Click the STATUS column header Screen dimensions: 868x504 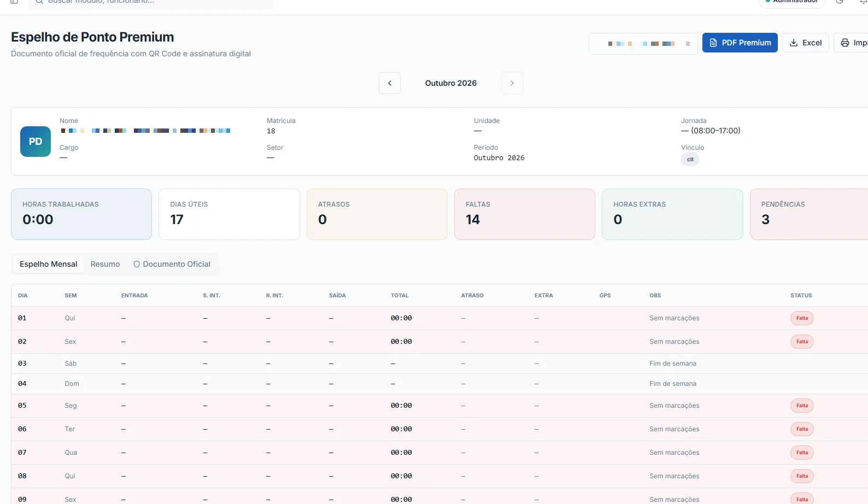point(801,295)
